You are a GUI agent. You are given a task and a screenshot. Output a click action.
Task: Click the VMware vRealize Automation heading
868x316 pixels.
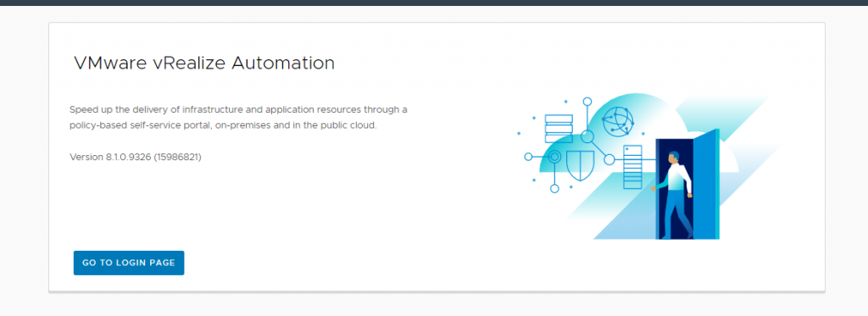[x=204, y=63]
